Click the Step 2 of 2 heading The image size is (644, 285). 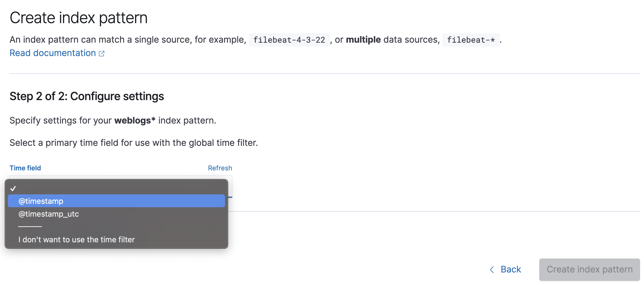coord(87,96)
